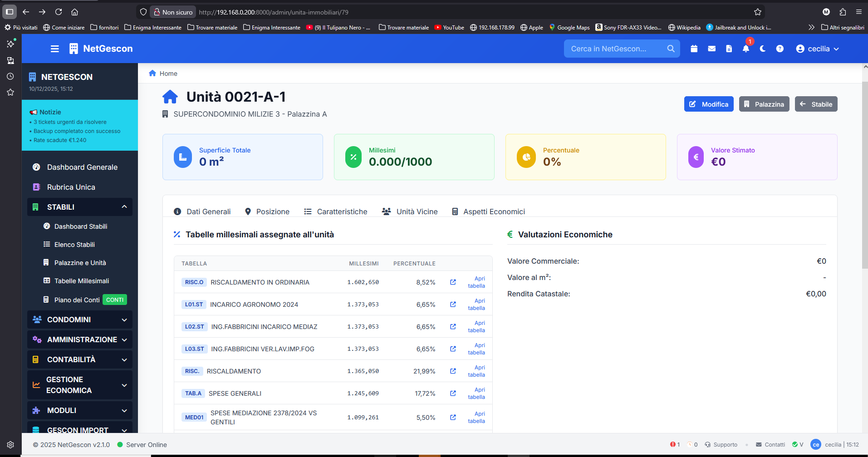Click the calendar icon in header
The image size is (868, 457).
(694, 49)
